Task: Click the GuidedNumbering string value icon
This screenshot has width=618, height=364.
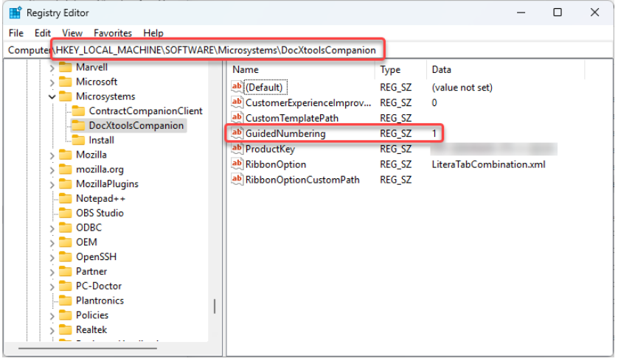Action: point(237,133)
